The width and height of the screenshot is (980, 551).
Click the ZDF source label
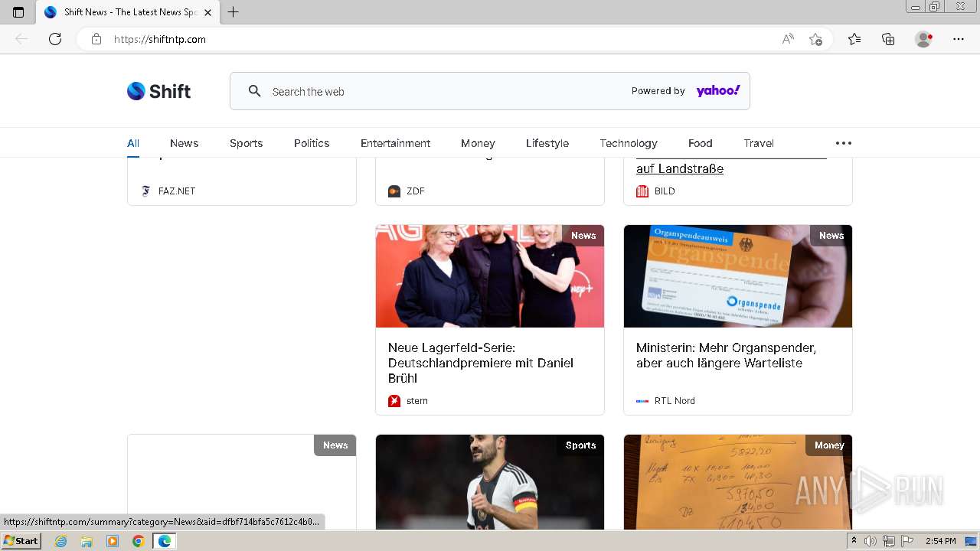[x=416, y=191]
